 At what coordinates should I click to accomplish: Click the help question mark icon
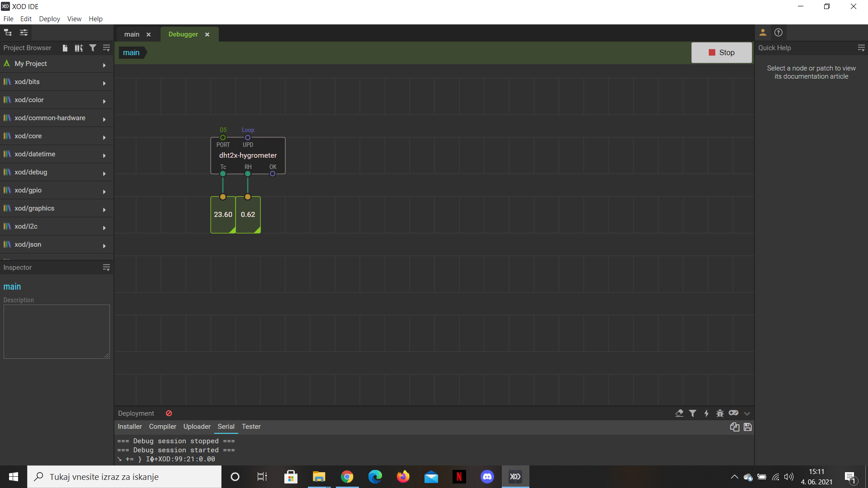[778, 33]
